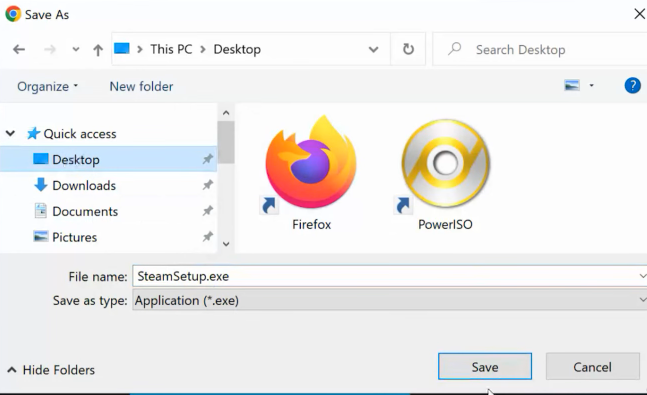Image resolution: width=647 pixels, height=395 pixels.
Task: Collapse the Quick access tree node
Action: tap(10, 133)
